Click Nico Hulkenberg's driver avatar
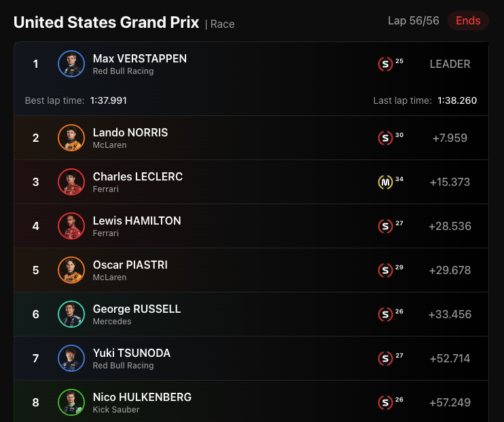 [x=71, y=402]
